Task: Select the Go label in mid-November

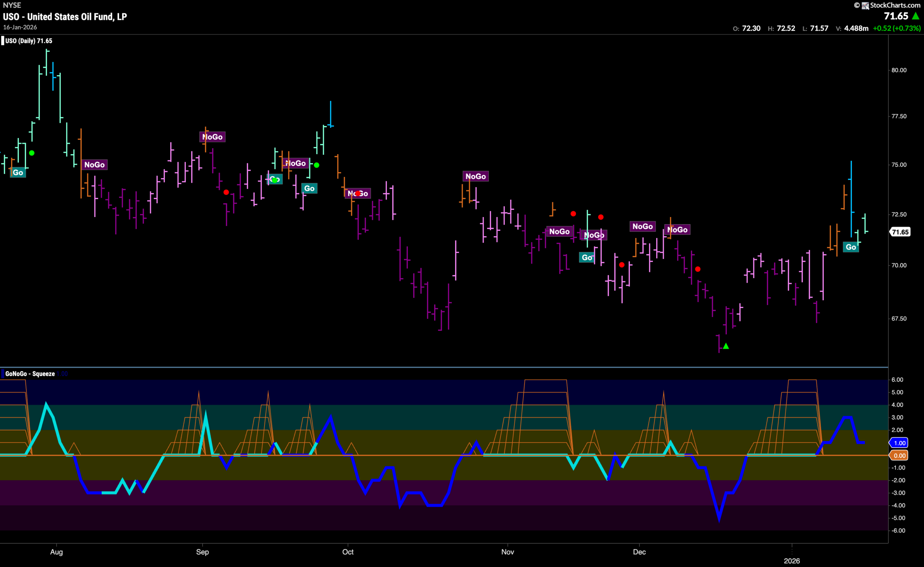Action: click(587, 257)
